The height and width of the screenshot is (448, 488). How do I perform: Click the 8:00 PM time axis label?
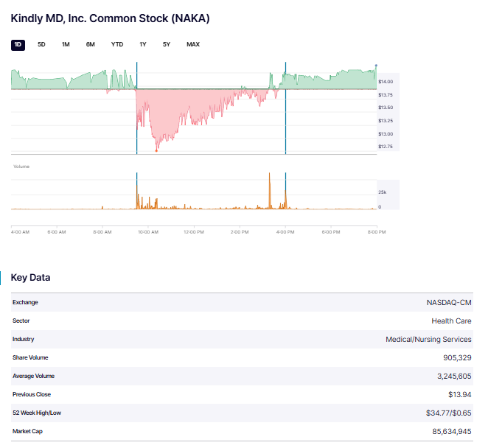(x=377, y=232)
